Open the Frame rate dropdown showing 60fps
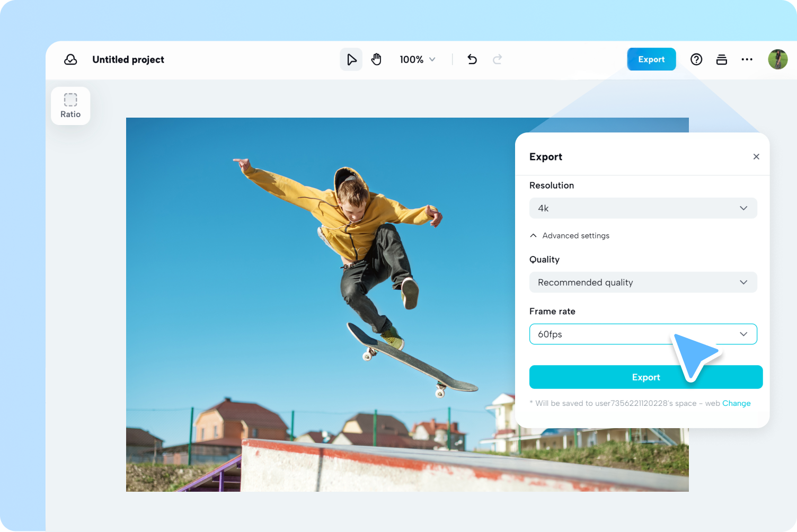 pos(643,334)
